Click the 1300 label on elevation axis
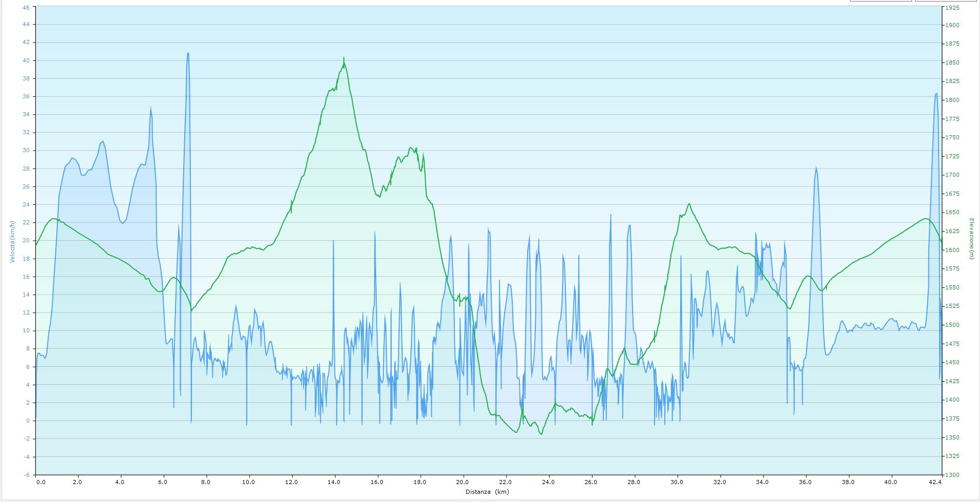The image size is (980, 502). [952, 475]
